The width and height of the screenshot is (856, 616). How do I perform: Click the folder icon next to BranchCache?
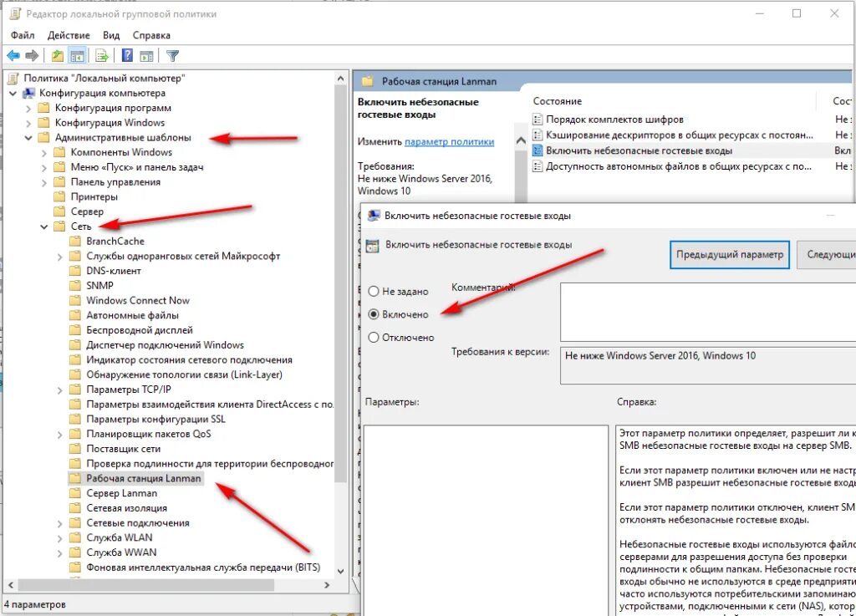[75, 242]
